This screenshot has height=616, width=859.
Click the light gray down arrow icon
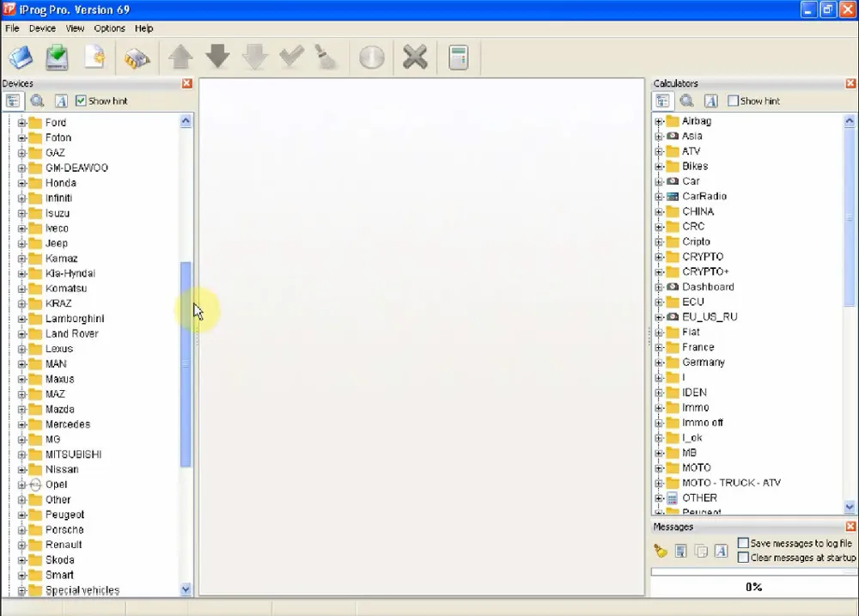coord(255,57)
